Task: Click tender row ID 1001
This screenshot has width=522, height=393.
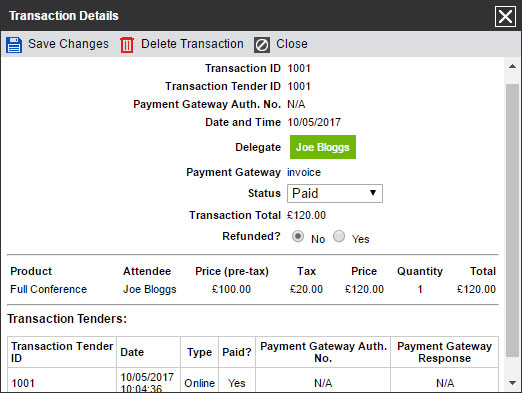Action: point(23,383)
